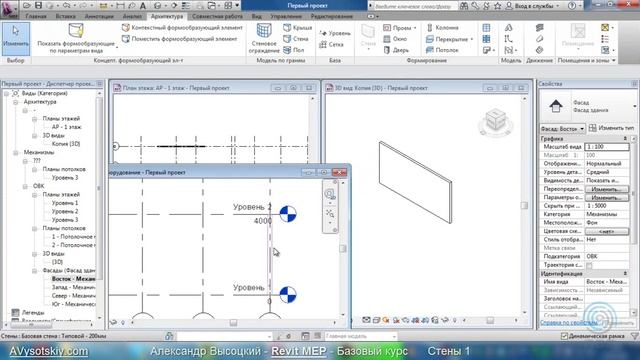The width and height of the screenshot is (640, 360).
Task: Open the Вид ribbon tab
Action: coord(256,16)
